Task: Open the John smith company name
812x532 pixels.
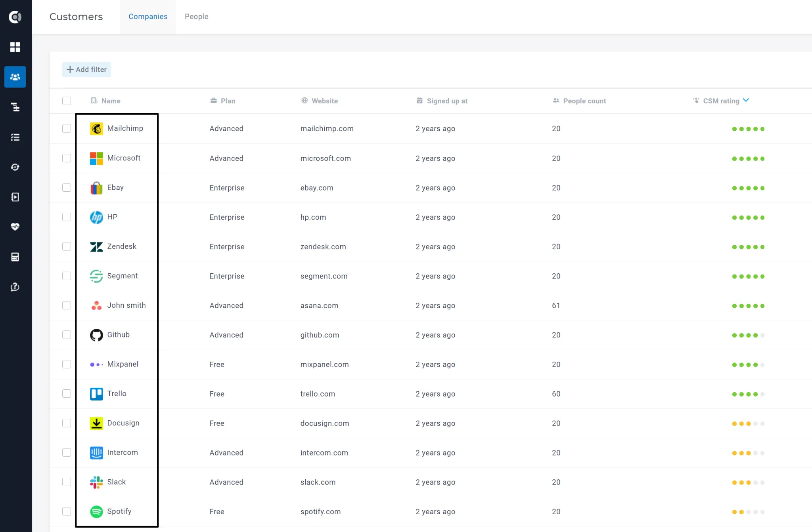Action: click(126, 305)
